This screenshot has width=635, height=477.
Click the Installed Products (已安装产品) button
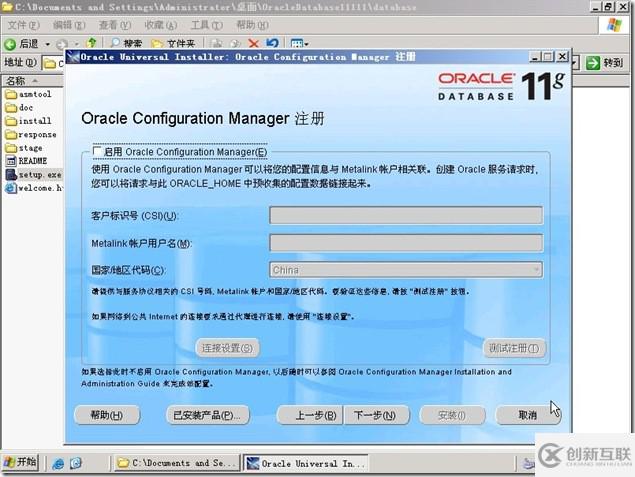208,415
